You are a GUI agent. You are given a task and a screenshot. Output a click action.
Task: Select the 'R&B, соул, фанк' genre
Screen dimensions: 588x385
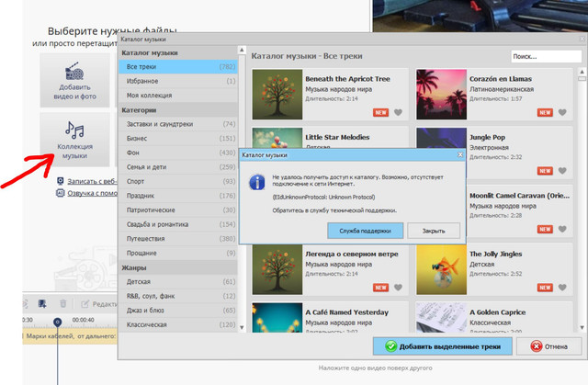178,296
